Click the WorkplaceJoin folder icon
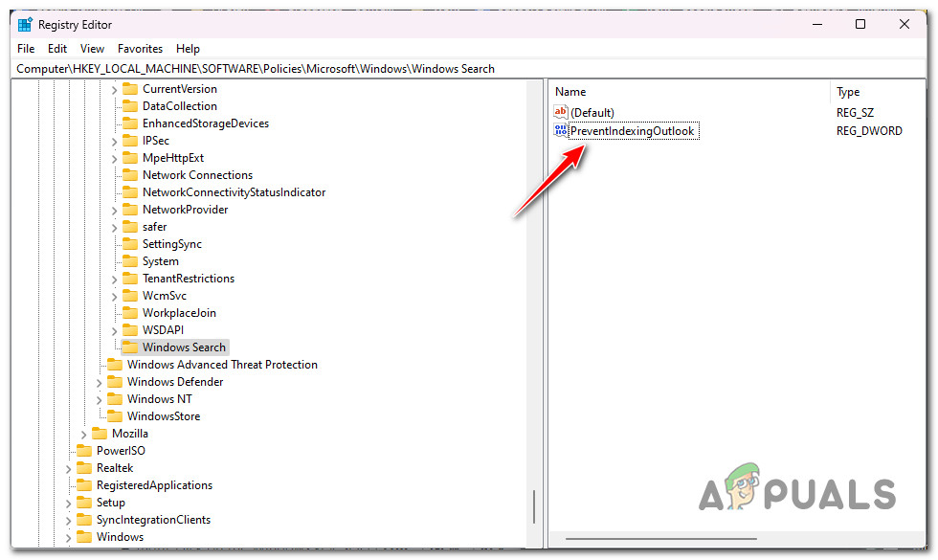Viewport: 938px width, 560px height. point(130,313)
